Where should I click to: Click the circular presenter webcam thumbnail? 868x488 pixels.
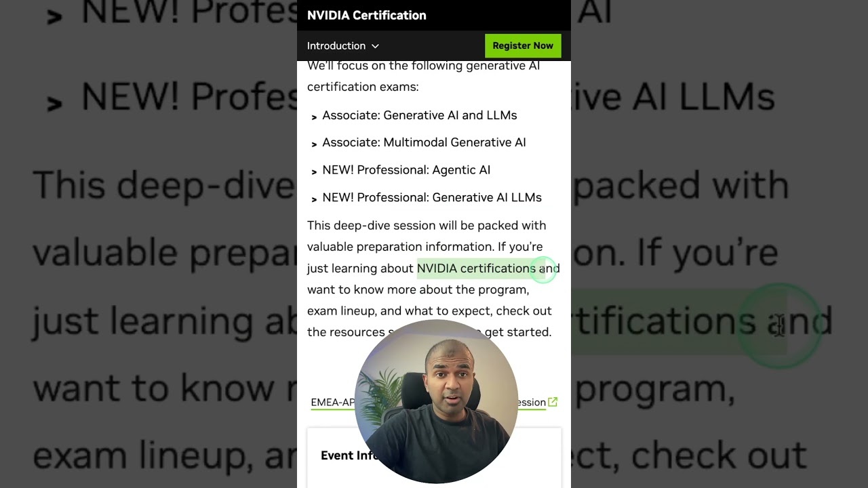point(436,401)
